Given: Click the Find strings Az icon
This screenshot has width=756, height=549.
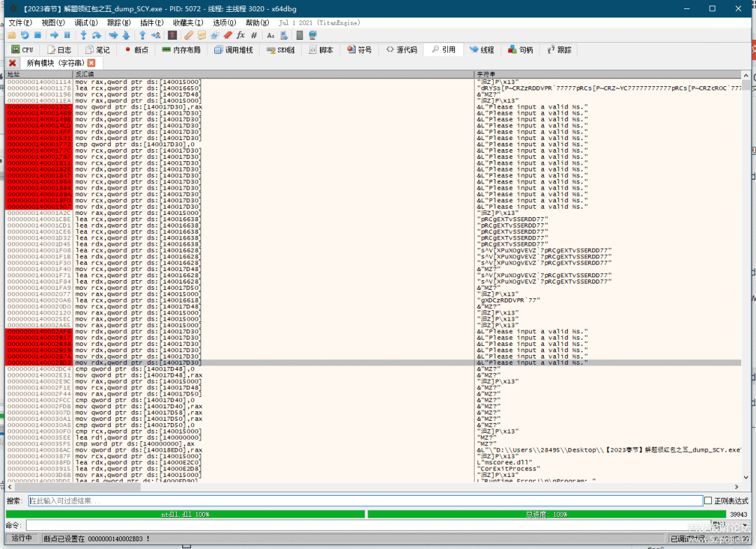Looking at the screenshot, I should [270, 35].
